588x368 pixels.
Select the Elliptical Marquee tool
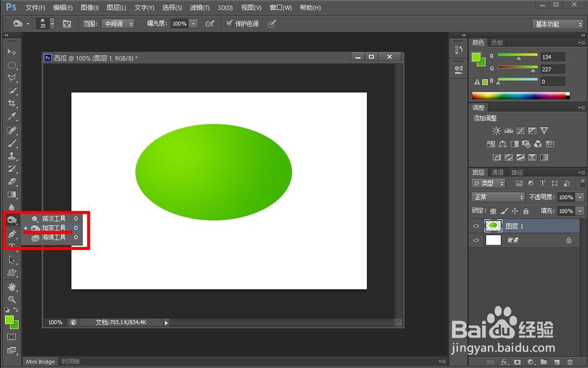12,65
